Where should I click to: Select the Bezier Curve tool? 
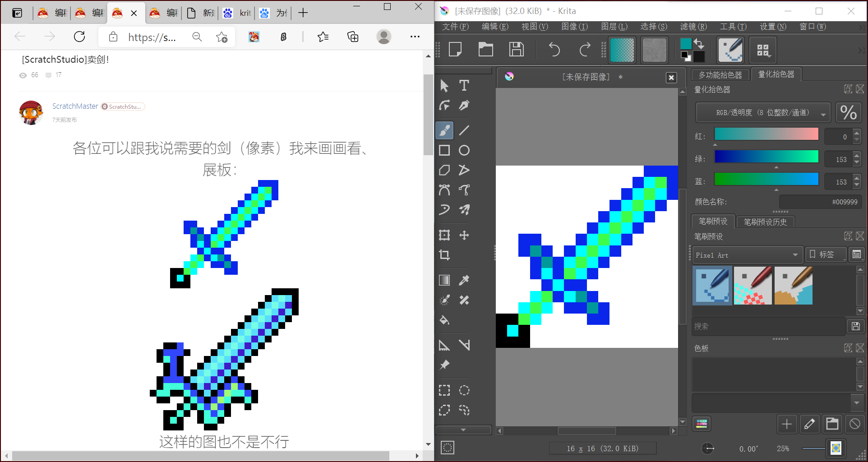tap(444, 190)
